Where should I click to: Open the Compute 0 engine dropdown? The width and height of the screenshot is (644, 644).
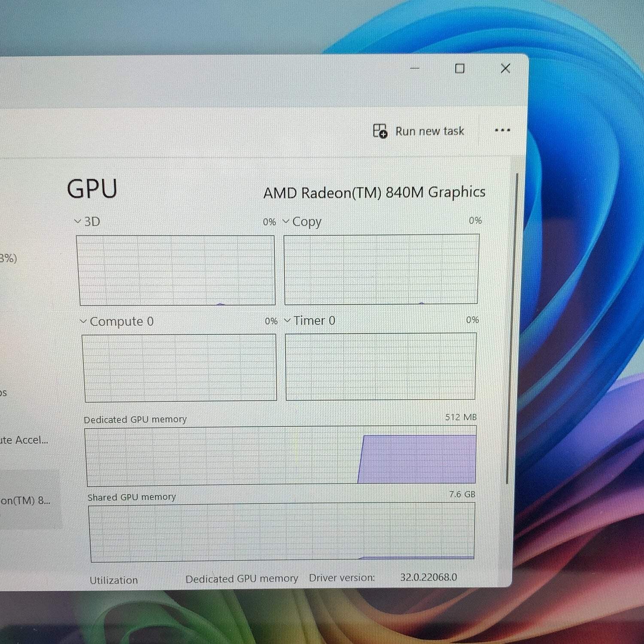83,321
